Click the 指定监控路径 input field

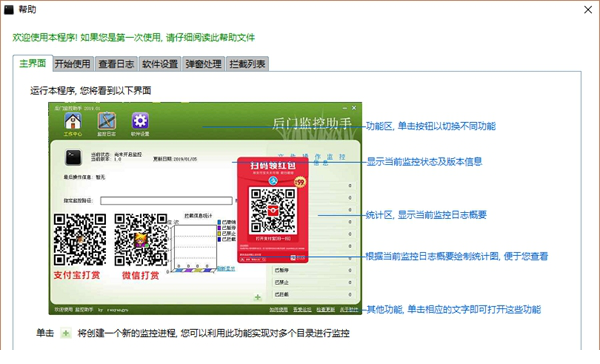tap(166, 201)
